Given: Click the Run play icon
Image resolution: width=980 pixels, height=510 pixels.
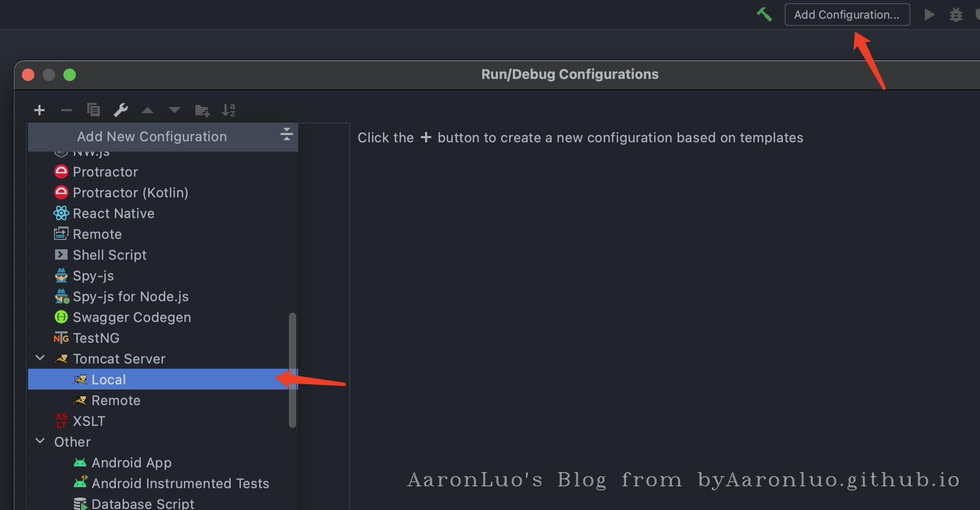Looking at the screenshot, I should 930,15.
